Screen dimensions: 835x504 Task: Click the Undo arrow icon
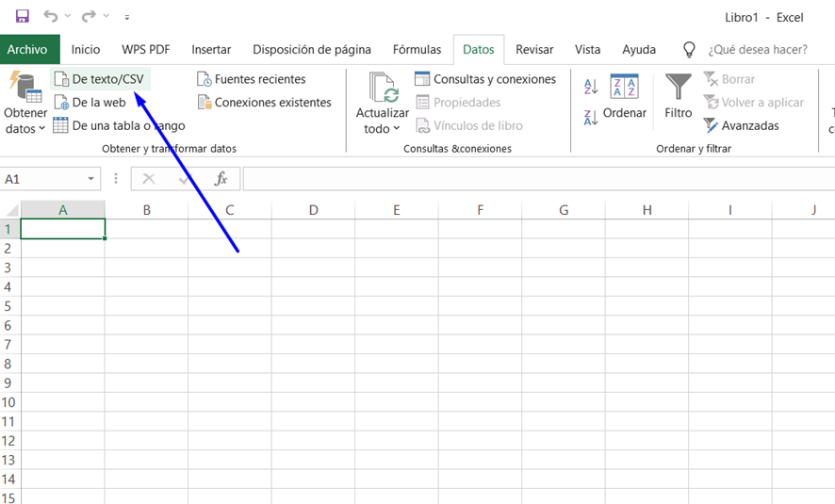(50, 17)
